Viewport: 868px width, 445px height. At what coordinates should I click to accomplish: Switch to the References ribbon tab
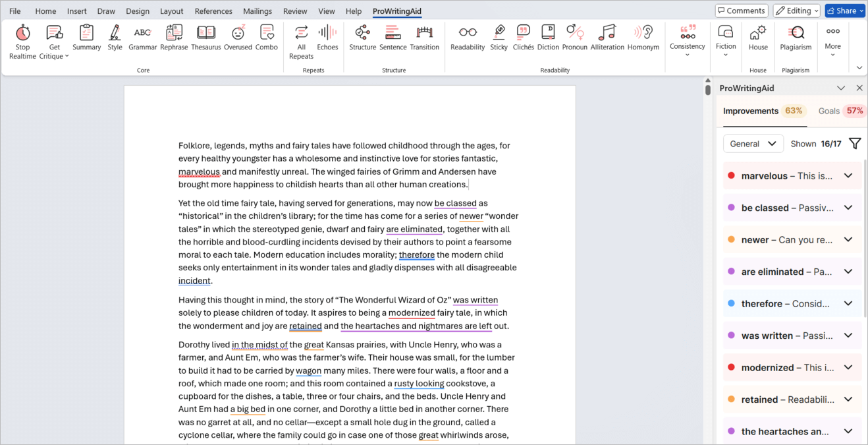[x=213, y=11]
